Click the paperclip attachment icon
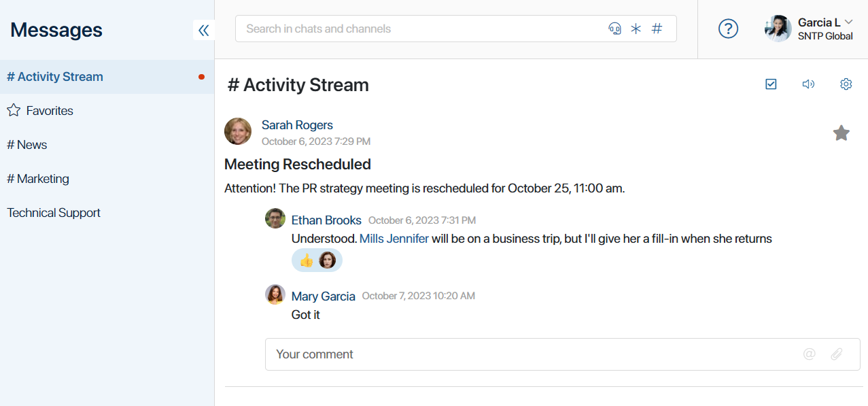The height and width of the screenshot is (406, 868). (837, 354)
